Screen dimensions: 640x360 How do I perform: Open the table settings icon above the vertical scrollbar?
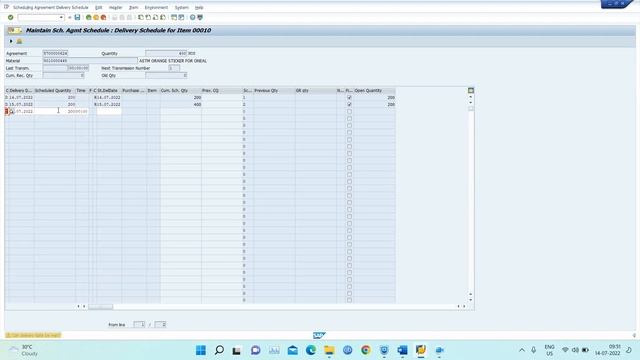pyautogui.click(x=471, y=91)
